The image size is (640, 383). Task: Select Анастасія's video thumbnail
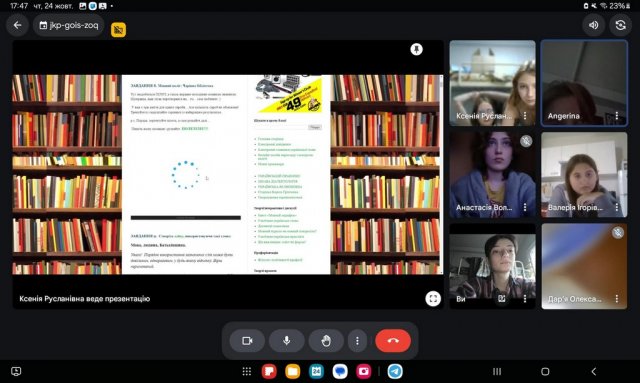(493, 175)
